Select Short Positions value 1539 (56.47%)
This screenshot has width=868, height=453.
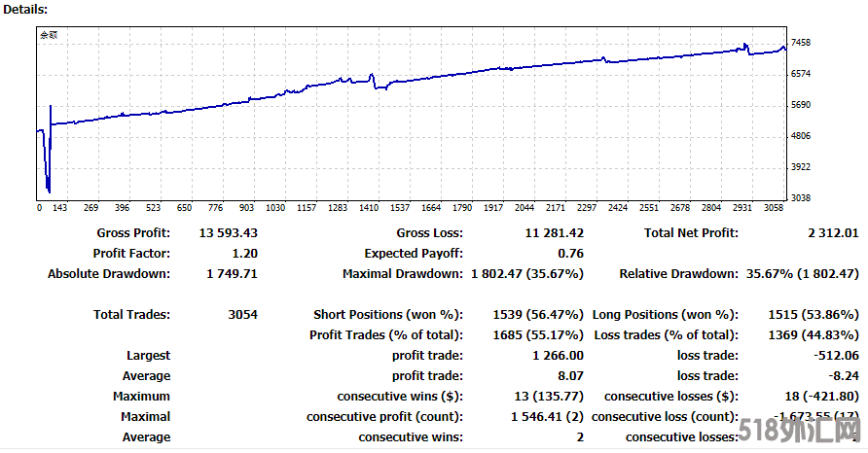point(538,315)
